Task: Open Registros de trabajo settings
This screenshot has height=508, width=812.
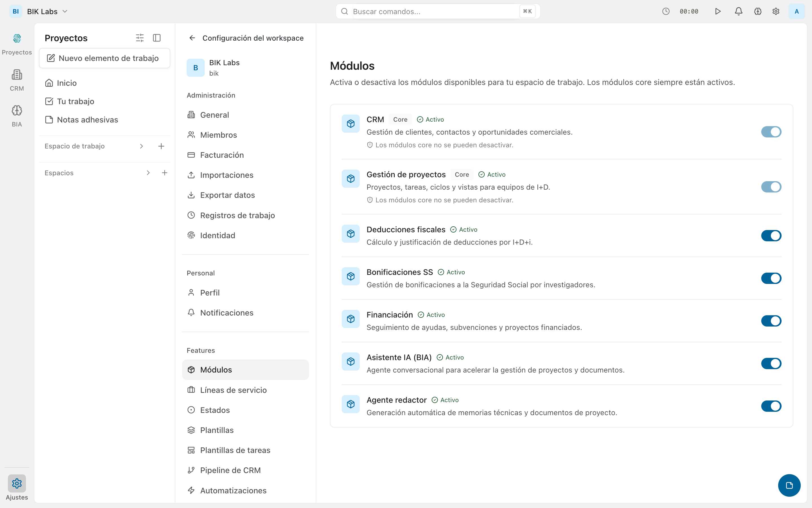Action: click(245, 215)
